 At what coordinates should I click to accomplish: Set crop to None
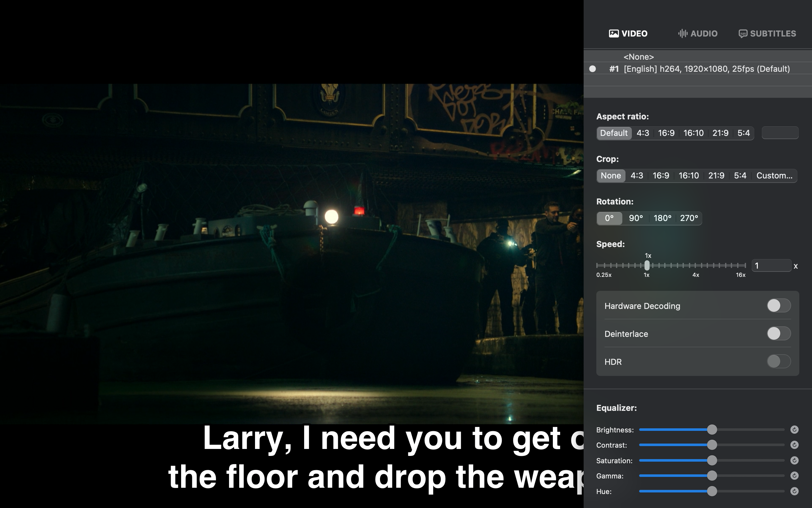[611, 176]
